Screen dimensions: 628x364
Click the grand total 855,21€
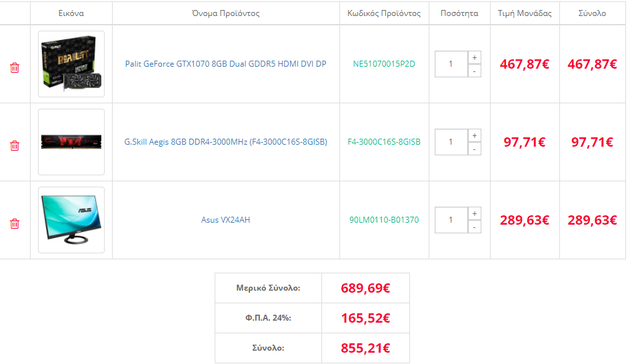tap(365, 348)
